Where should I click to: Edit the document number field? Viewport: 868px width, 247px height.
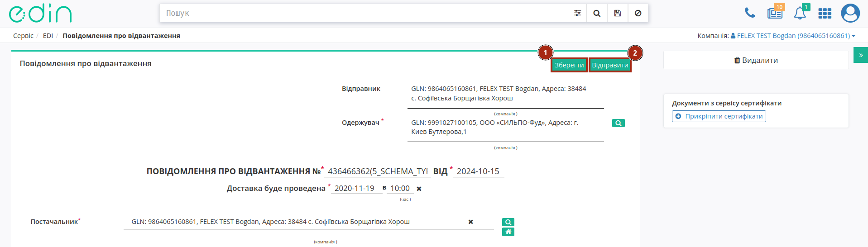point(377,171)
